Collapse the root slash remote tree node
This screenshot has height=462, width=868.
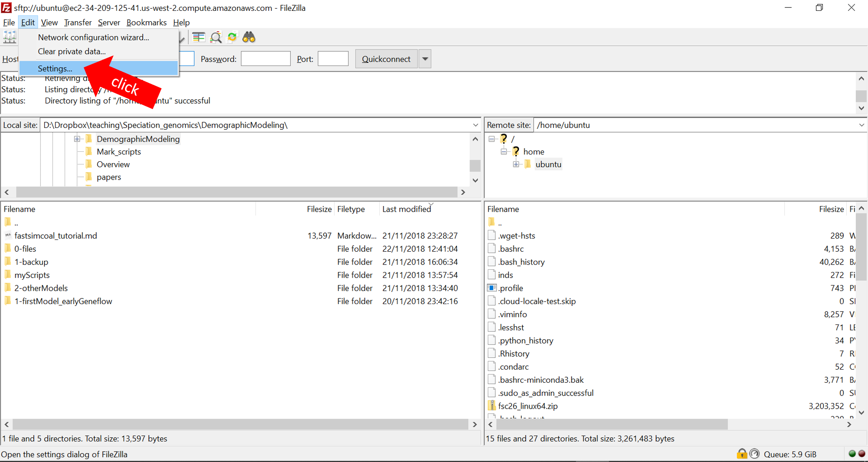point(491,139)
